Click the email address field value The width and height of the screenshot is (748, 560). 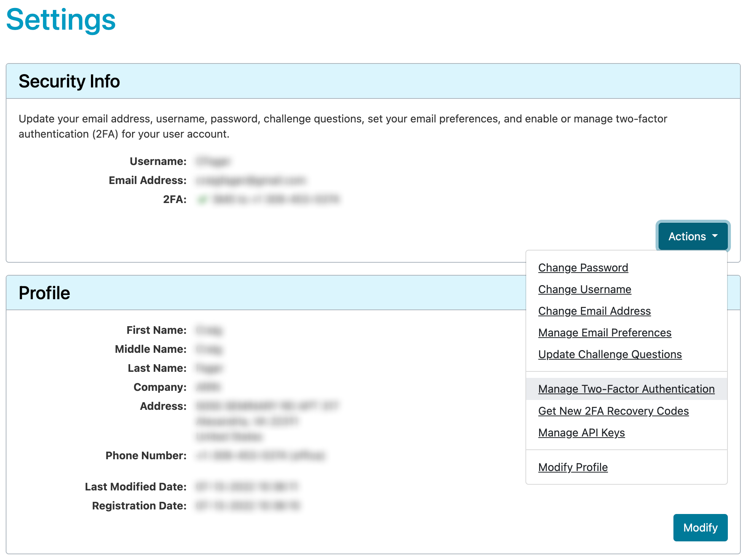point(253,180)
